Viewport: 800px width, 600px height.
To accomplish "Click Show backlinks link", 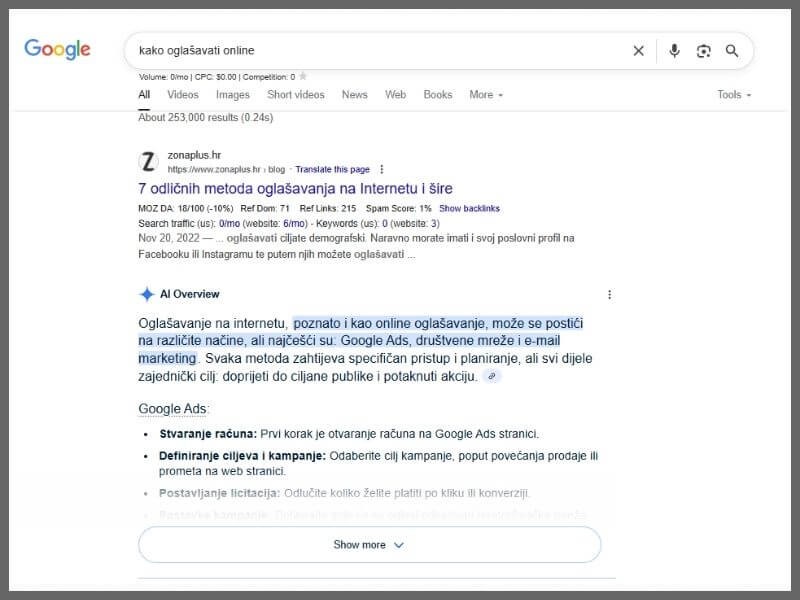I will pos(469,209).
